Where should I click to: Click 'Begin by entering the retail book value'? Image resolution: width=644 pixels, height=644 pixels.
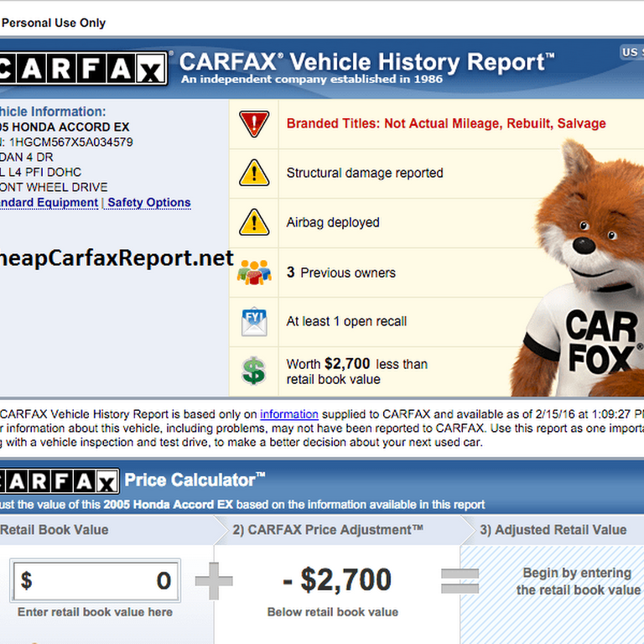579,581
